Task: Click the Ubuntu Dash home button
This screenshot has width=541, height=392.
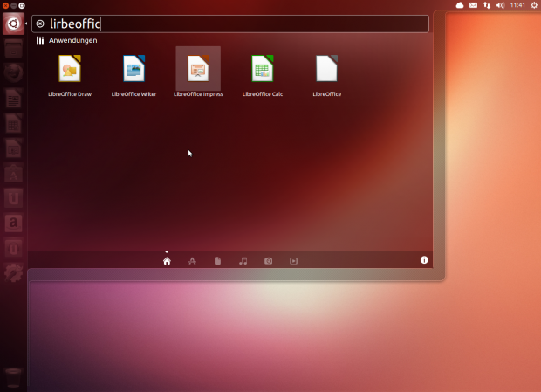Action: [12, 24]
